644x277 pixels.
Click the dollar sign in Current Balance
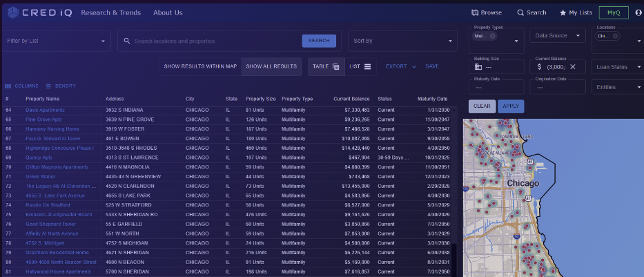539,66
